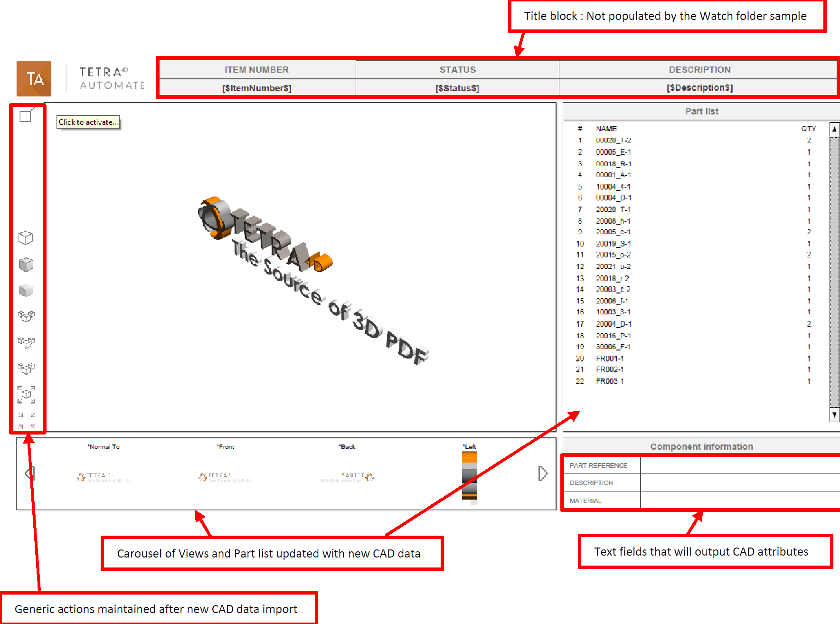The width and height of the screenshot is (840, 624).
Task: Click the TETRA 4D AUTOMATE logo text
Action: coord(112,78)
